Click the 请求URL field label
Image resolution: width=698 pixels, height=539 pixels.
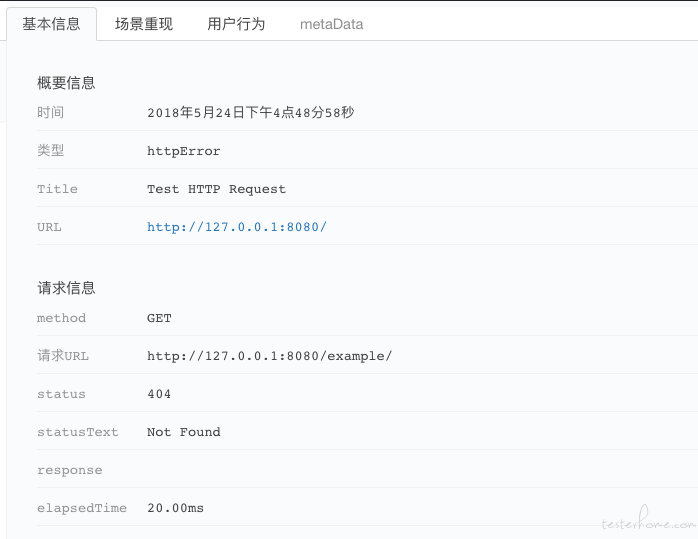coord(63,356)
